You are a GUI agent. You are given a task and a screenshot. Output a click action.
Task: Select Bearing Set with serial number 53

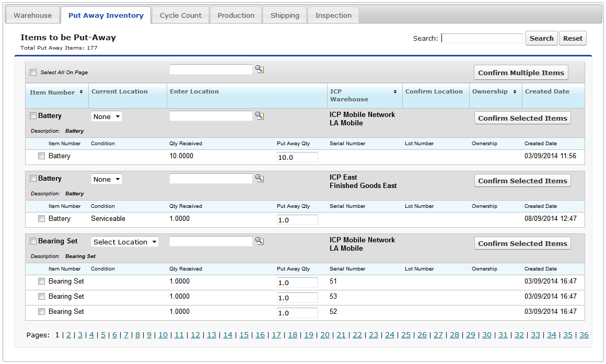click(x=42, y=297)
